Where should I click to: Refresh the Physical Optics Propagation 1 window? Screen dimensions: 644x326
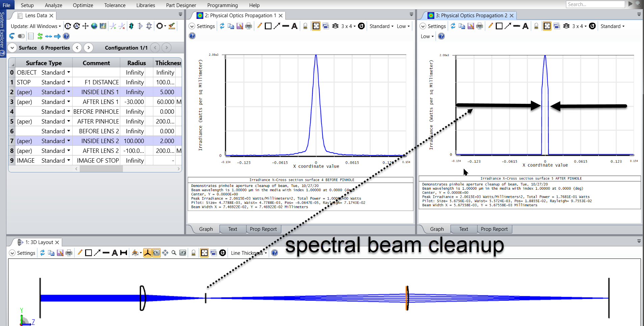coord(222,26)
